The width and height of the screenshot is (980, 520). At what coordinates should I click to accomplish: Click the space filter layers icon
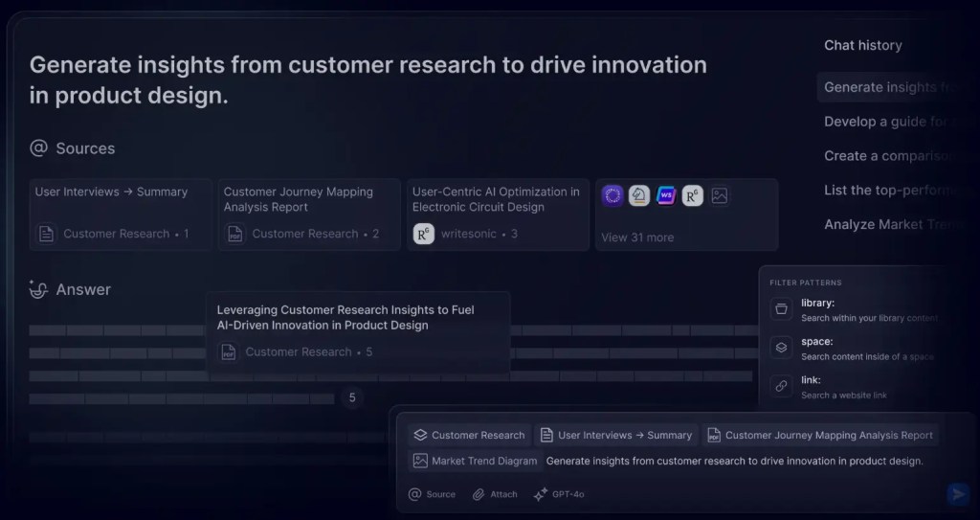coord(781,348)
